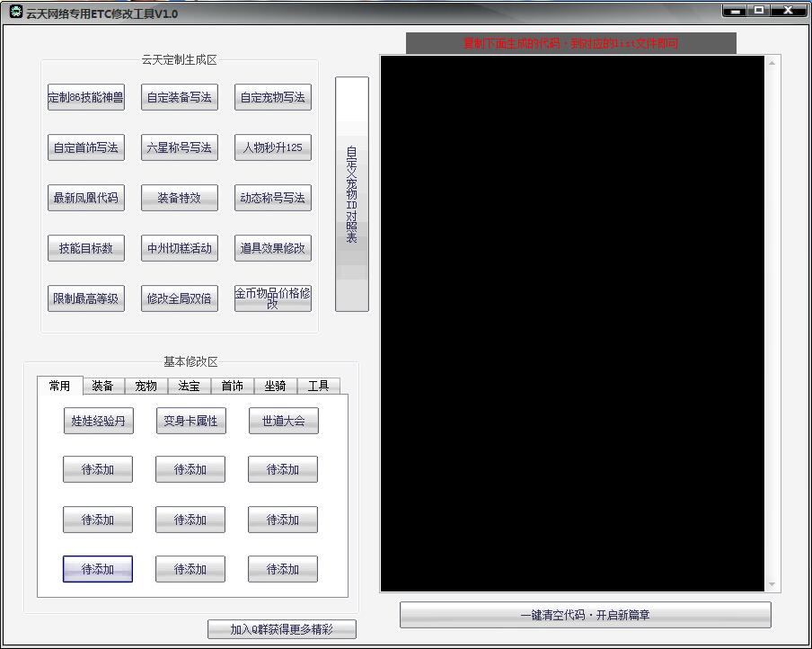The height and width of the screenshot is (649, 812).
Task: Click 加入Q群获得更多精彩 button
Action: pyautogui.click(x=282, y=629)
